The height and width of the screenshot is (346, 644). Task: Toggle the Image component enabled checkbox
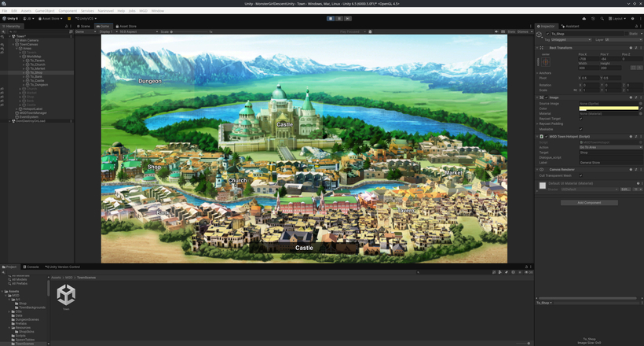[547, 98]
